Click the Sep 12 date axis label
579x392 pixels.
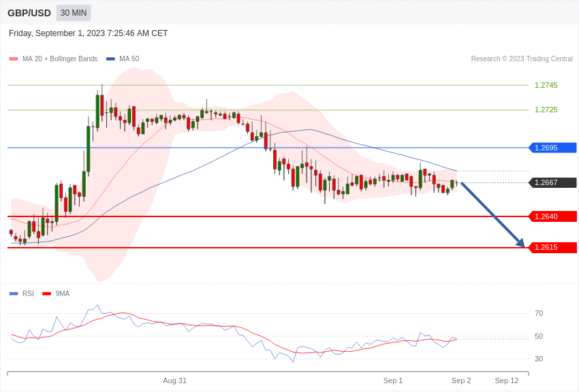pos(507,381)
